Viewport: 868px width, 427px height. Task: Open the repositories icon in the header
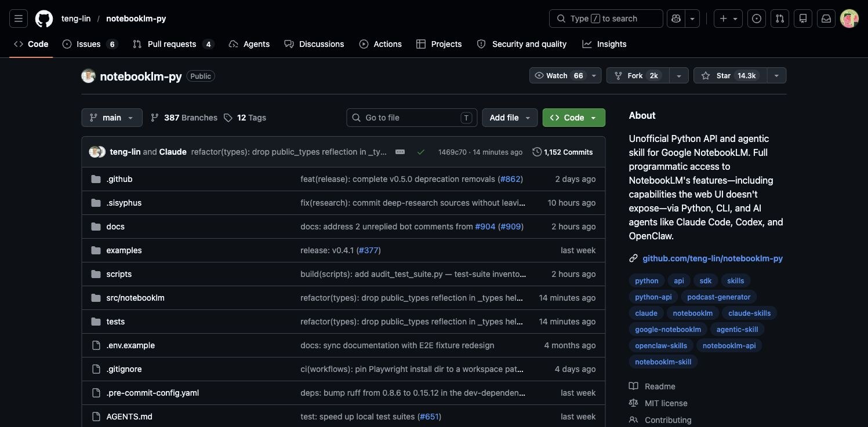point(803,19)
